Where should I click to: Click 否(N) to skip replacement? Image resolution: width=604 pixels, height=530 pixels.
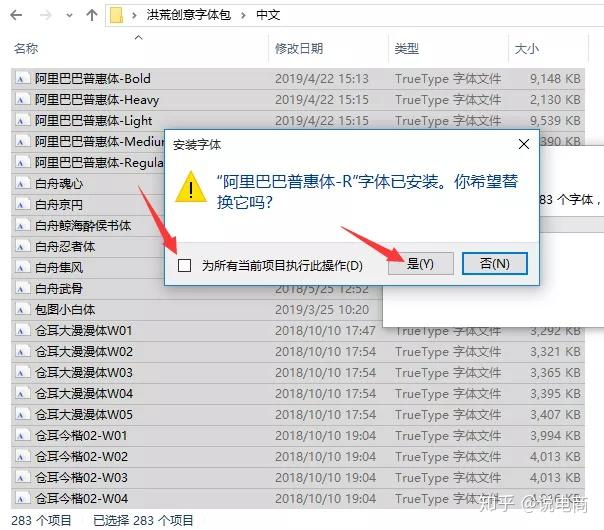click(495, 264)
